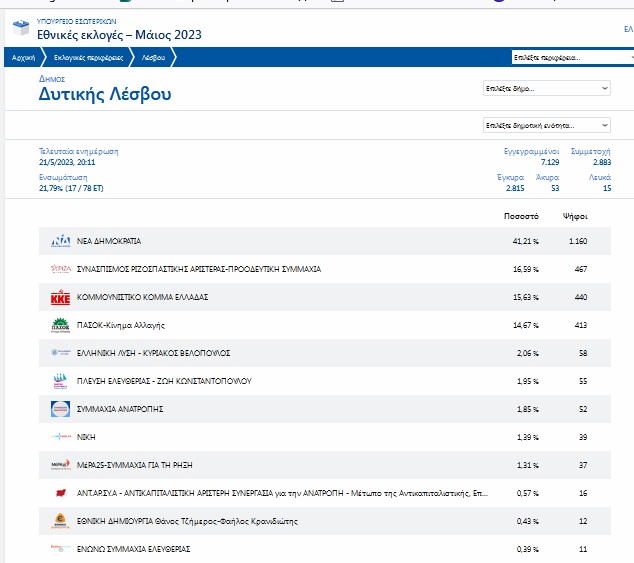The width and height of the screenshot is (634, 563).
Task: Go to Αρχική breadcrumb
Action: 23,57
